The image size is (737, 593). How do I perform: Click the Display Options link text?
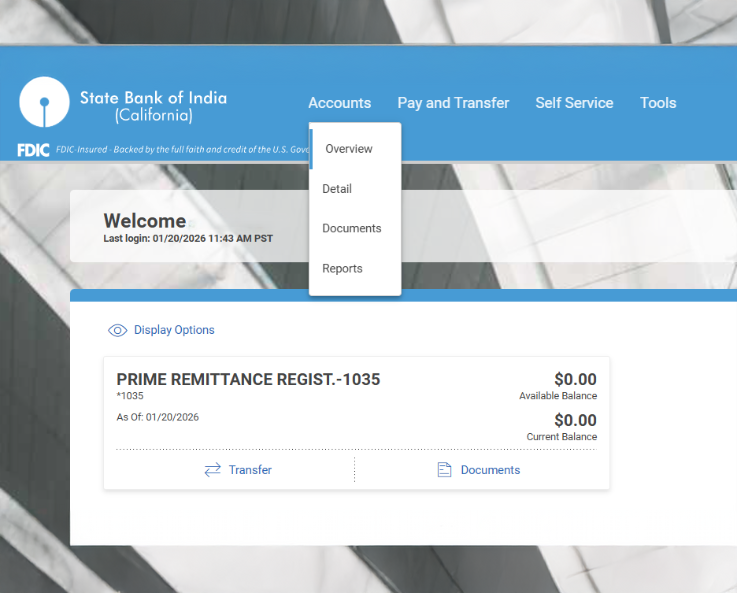pyautogui.click(x=174, y=330)
